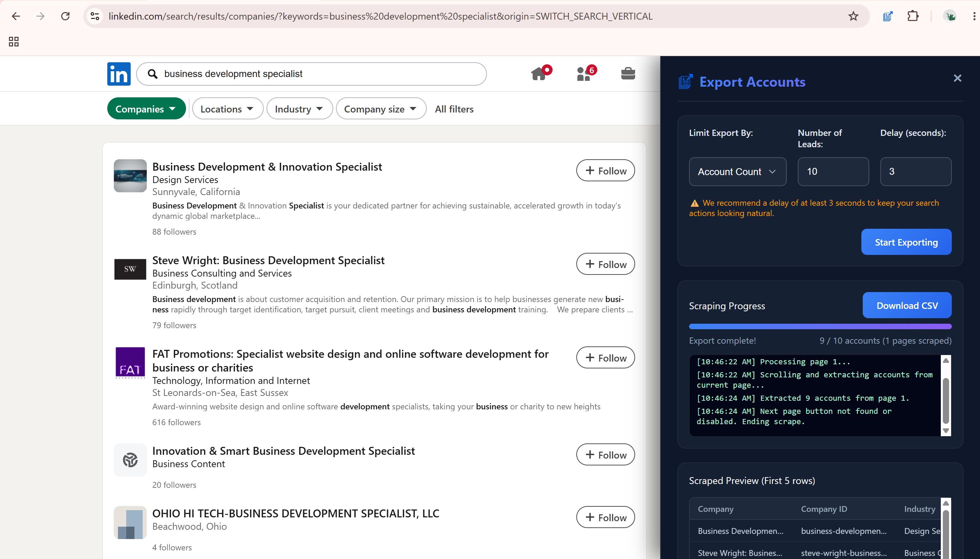Open Innovation & Smart Business logo thumbnail
The image size is (980, 559).
click(x=130, y=460)
